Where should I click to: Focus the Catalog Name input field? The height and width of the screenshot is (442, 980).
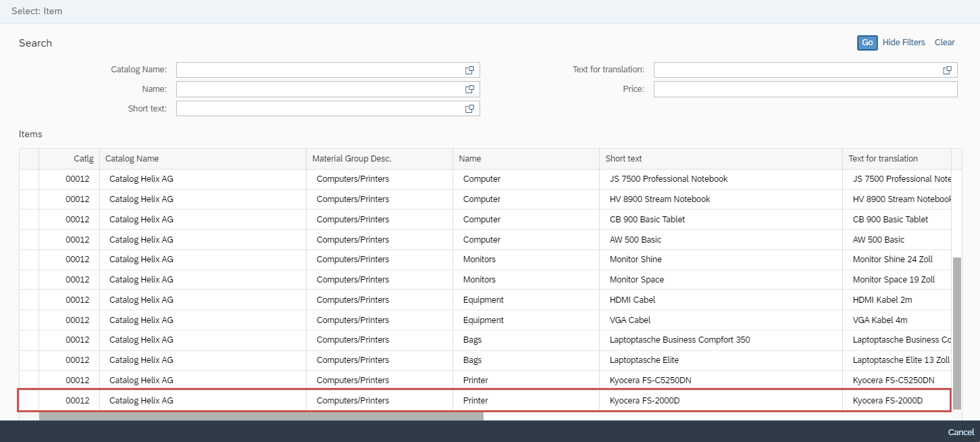pos(317,70)
